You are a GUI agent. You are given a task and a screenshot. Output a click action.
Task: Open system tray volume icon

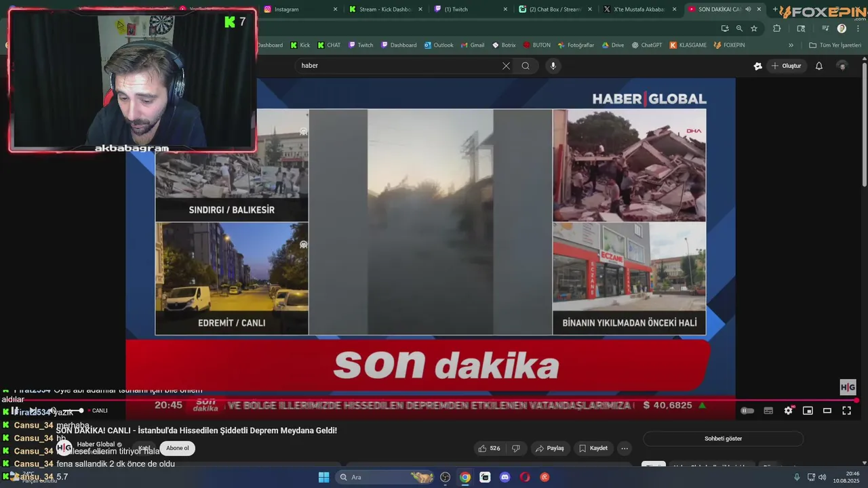coord(822,477)
